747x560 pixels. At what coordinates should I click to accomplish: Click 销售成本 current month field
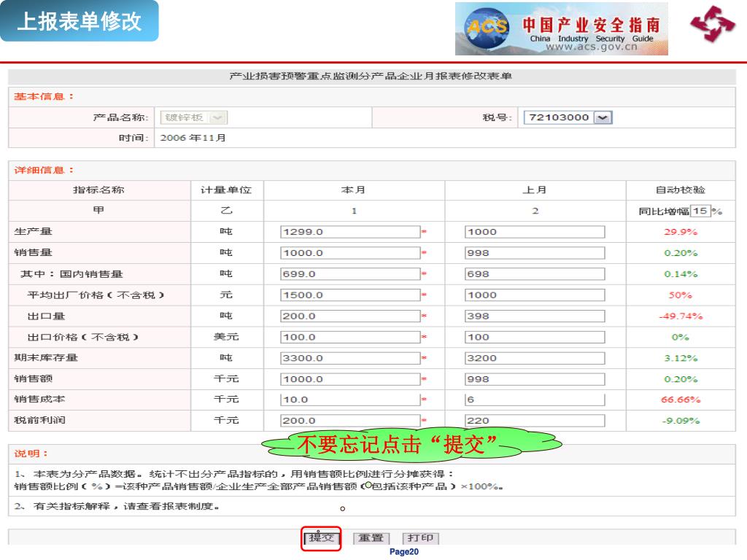(x=350, y=400)
